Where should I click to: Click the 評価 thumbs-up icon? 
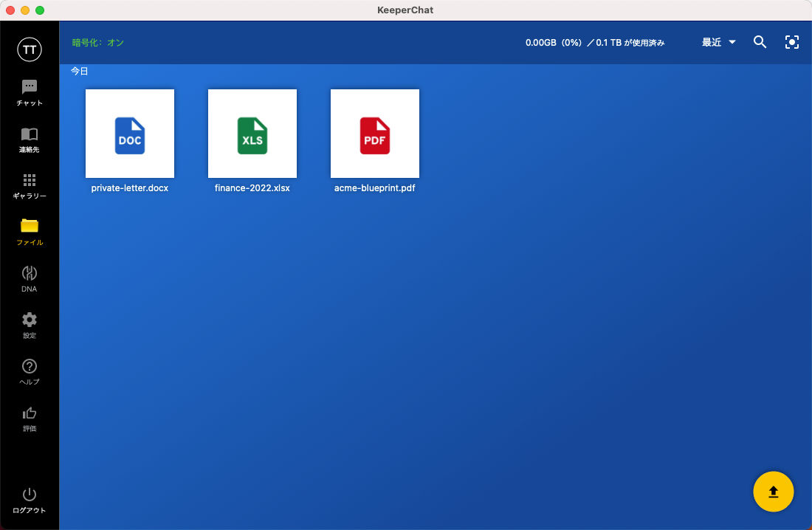30,413
